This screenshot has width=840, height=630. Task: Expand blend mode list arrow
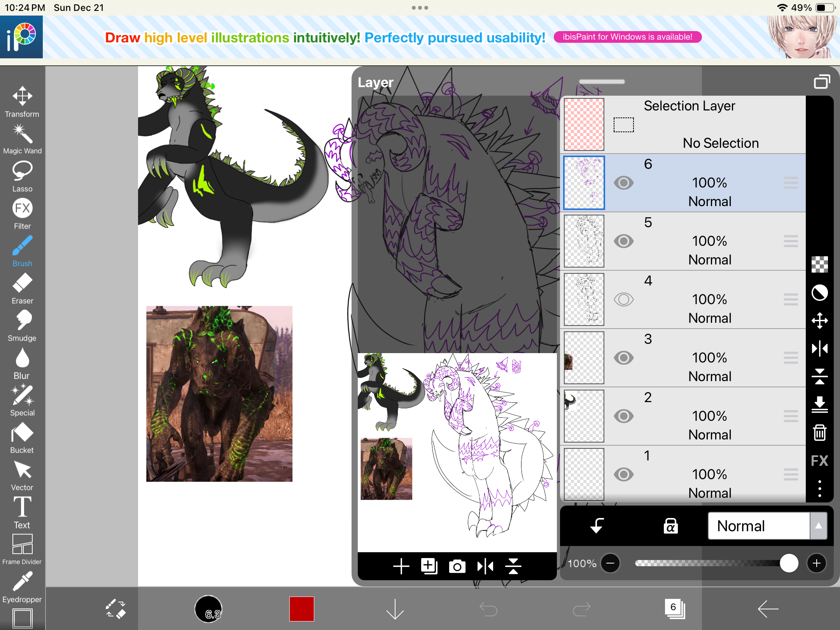(x=818, y=526)
